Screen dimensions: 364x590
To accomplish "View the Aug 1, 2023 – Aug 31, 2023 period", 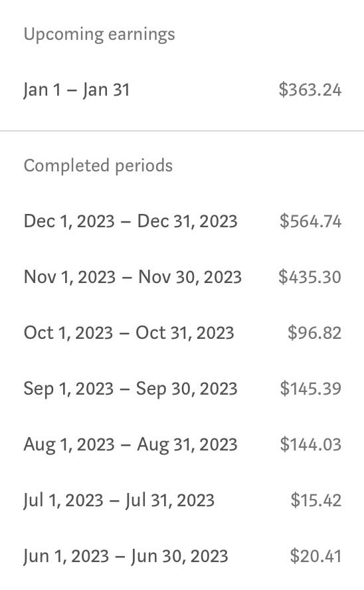I will [182, 444].
